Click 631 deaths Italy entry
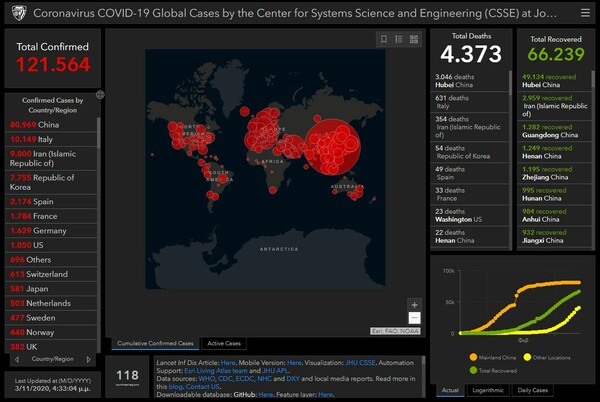600x402 pixels. pos(470,102)
